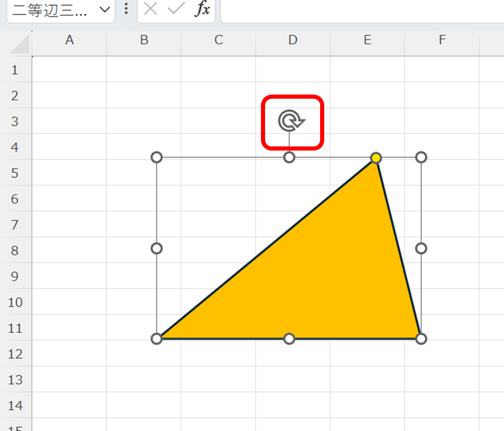The width and height of the screenshot is (504, 431).
Task: Select row 1 header
Action: (x=15, y=70)
